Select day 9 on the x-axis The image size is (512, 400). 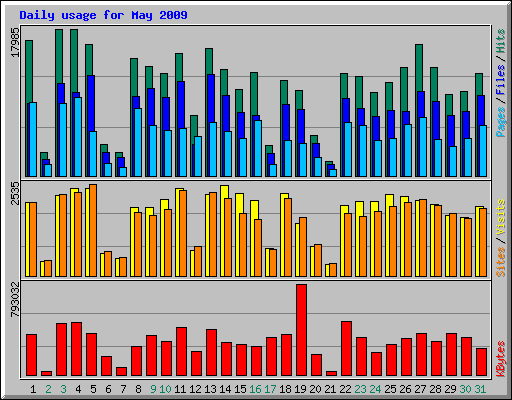pyautogui.click(x=153, y=389)
